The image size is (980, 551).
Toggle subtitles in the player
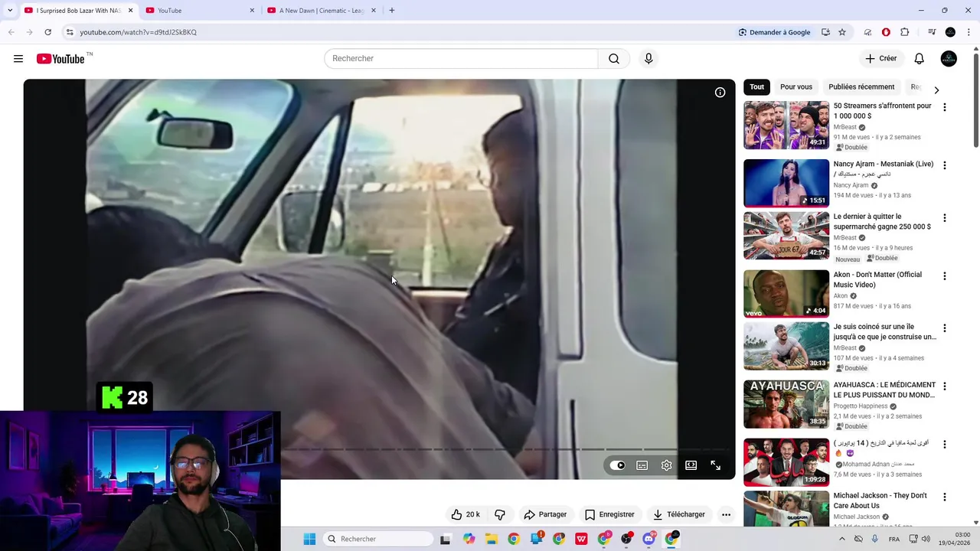[642, 465]
